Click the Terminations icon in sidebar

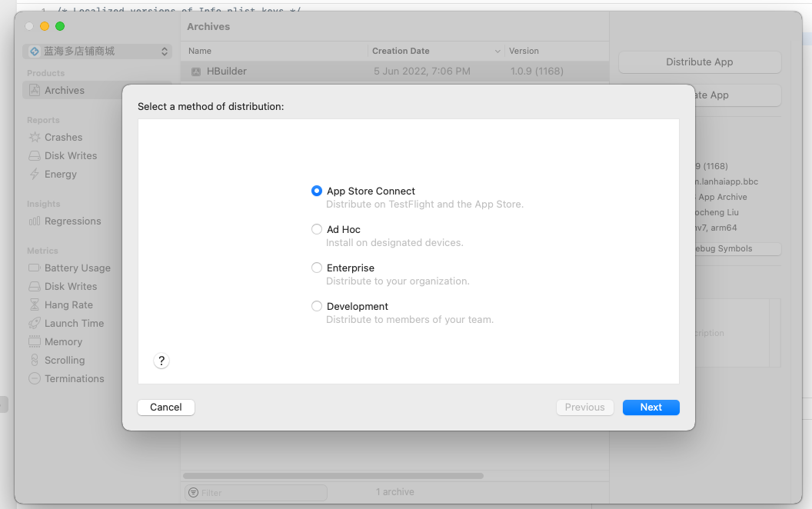click(35, 379)
